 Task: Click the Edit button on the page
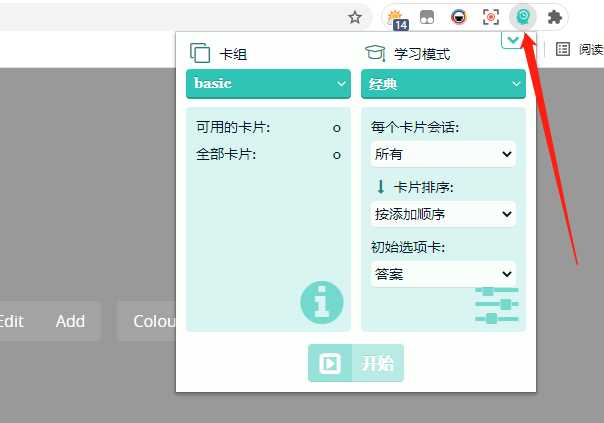(11, 321)
